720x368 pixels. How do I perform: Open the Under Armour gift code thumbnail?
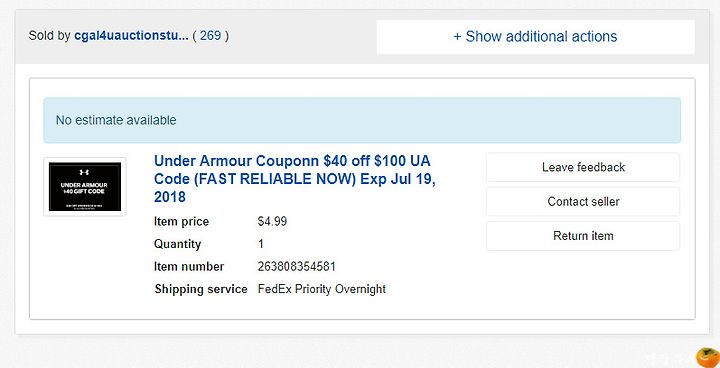tap(85, 187)
